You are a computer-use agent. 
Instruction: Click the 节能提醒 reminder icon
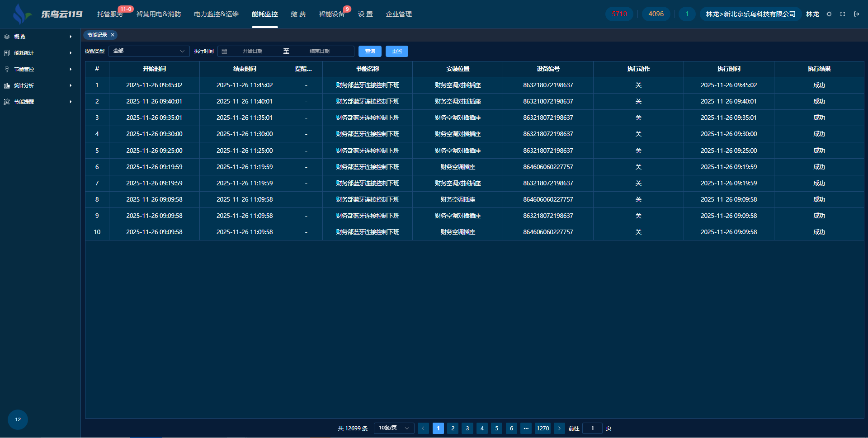tap(7, 102)
